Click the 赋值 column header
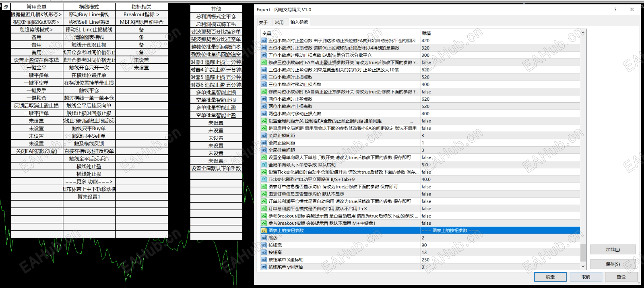Image resolution: width=644 pixels, height=288 pixels. pyautogui.click(x=500, y=33)
